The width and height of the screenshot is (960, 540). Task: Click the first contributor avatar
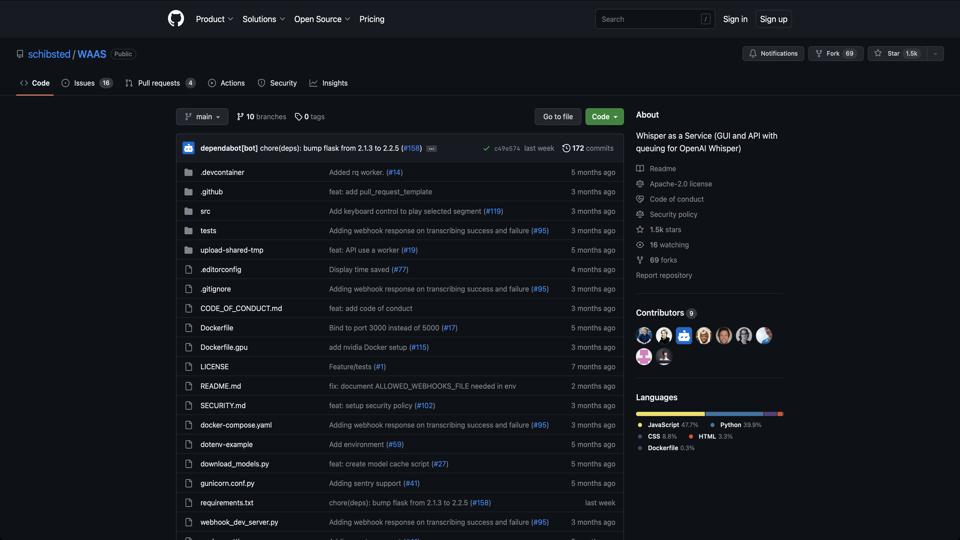coord(644,336)
